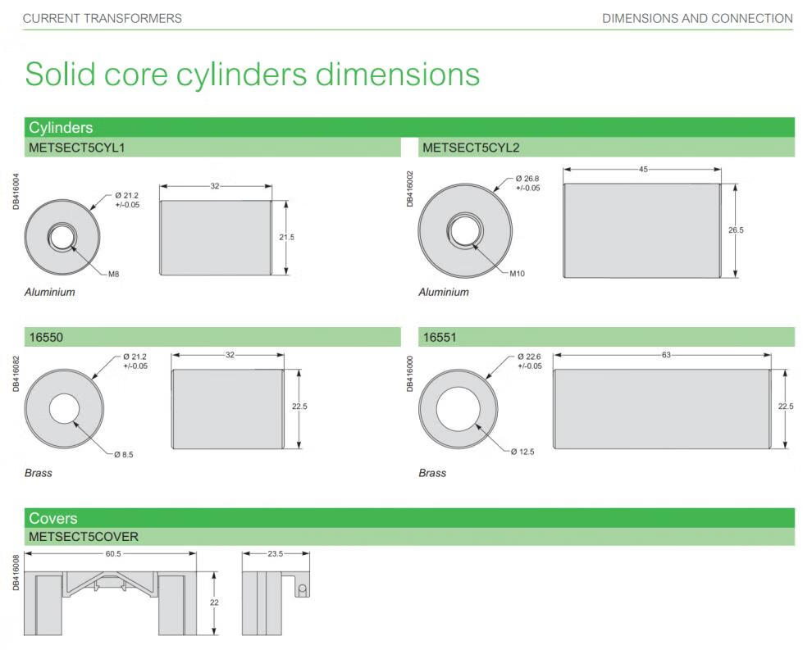Click the 16550 heading label

coord(47,337)
